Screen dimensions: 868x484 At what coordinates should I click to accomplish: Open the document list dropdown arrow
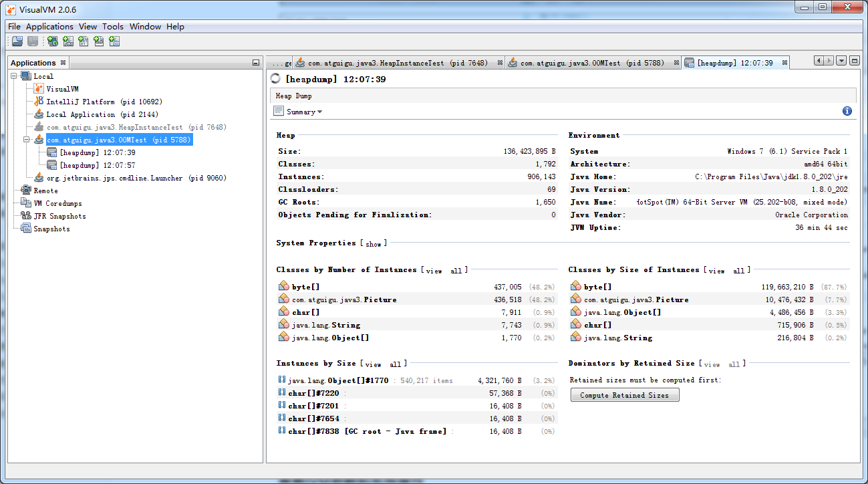[841, 61]
